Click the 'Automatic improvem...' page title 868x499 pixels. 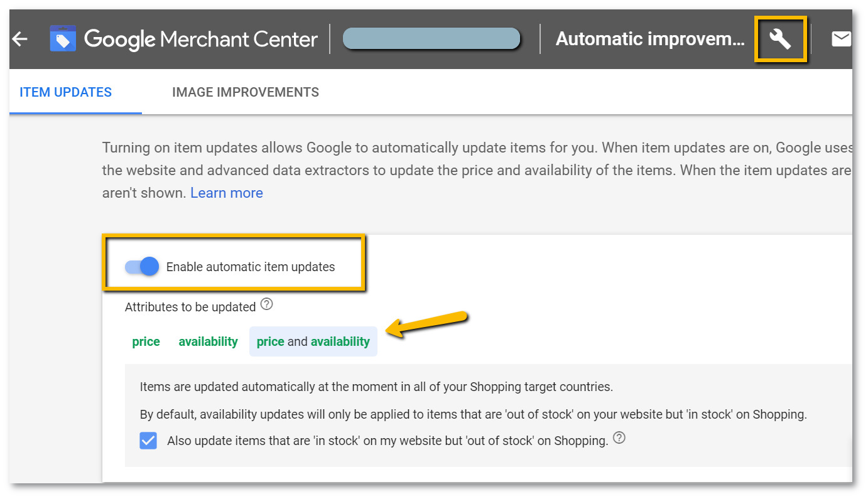[649, 38]
